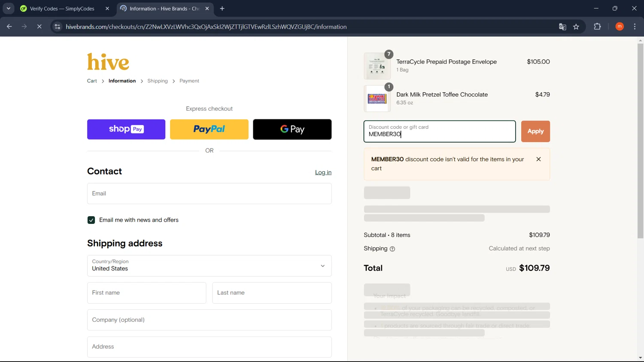Uncheck Email me with news and offers

click(91, 220)
